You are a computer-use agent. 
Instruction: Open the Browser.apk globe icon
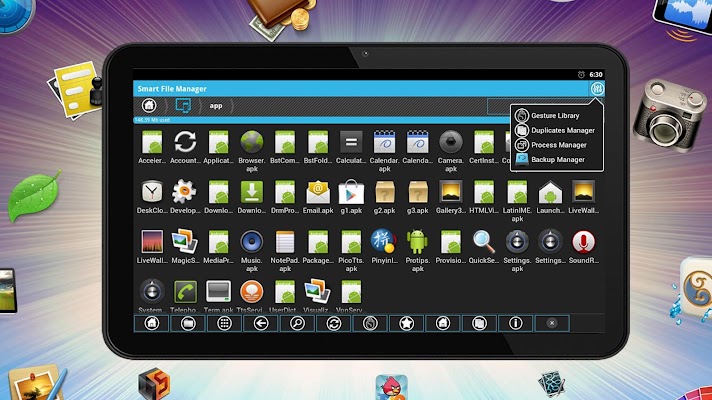252,143
